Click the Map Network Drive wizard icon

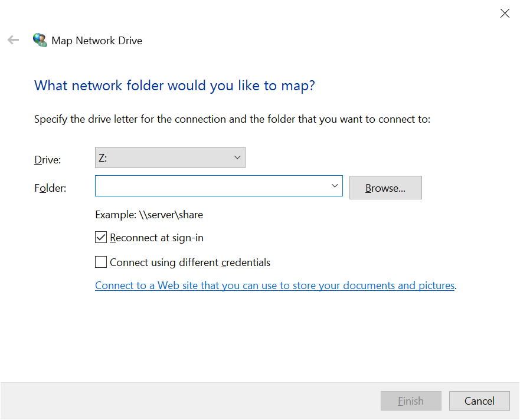coord(40,40)
